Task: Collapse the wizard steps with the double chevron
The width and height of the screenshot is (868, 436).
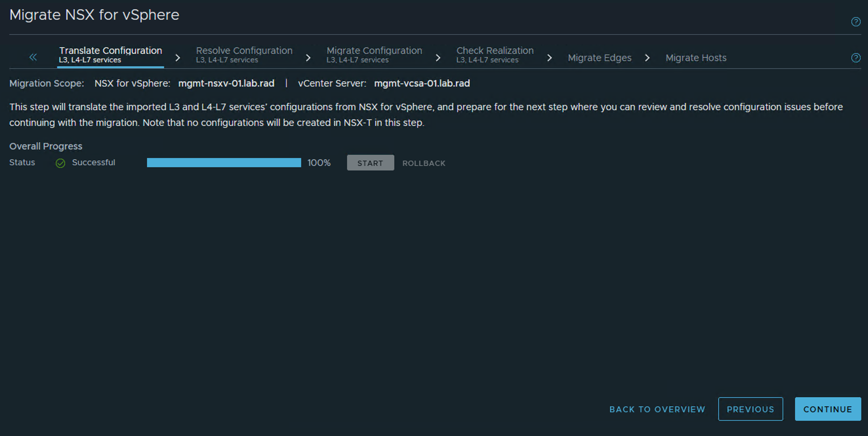Action: (33, 57)
